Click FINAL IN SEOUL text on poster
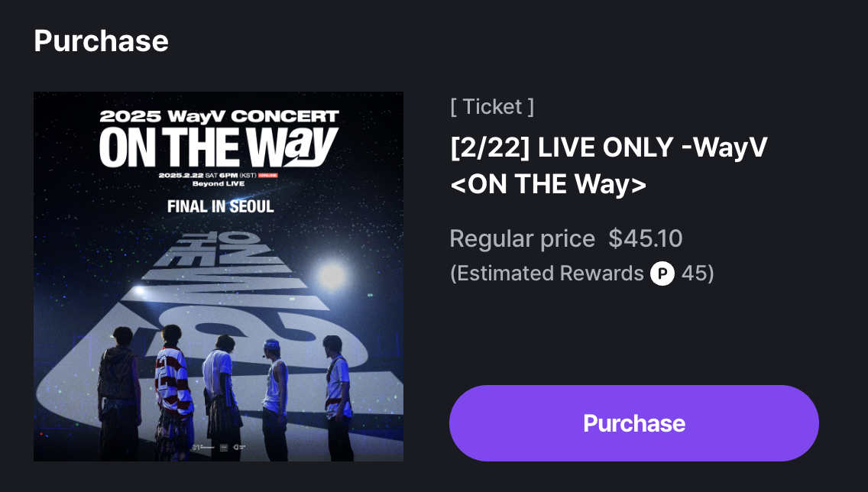This screenshot has height=492, width=868. click(x=220, y=206)
